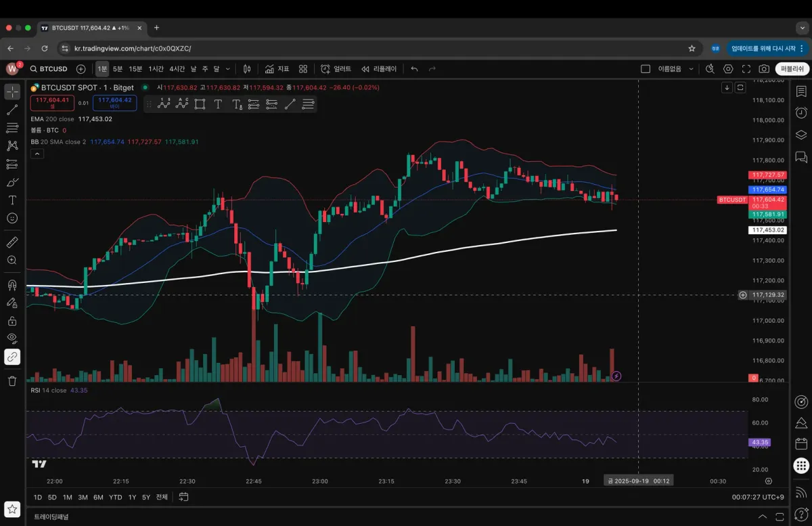
Task: Open the Fibonacci retracement tool group
Action: [x=12, y=127]
